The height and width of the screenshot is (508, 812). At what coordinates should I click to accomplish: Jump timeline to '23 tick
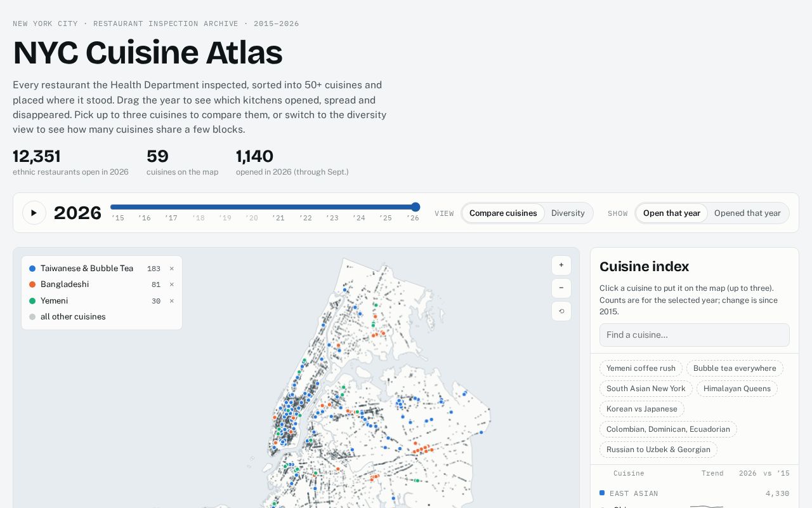tap(332, 218)
